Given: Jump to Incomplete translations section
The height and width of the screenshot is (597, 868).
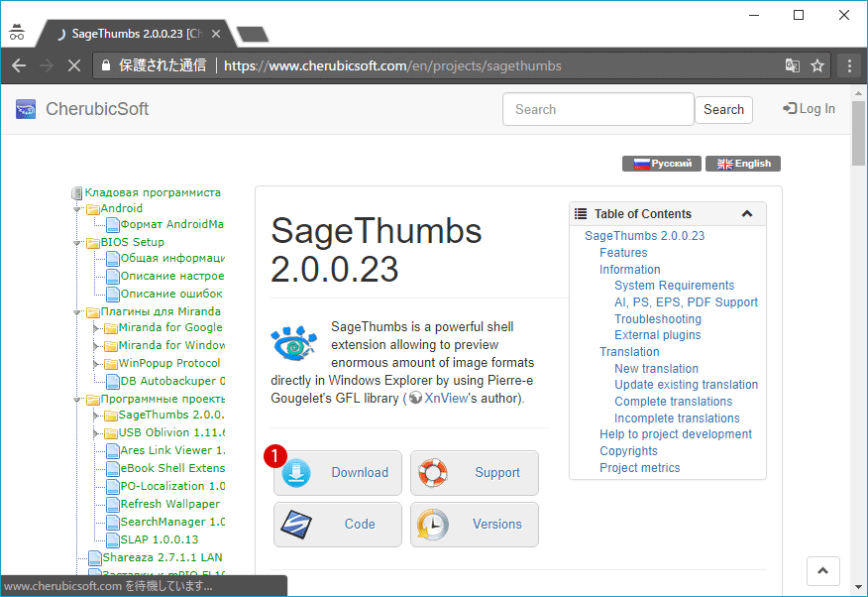Looking at the screenshot, I should [677, 418].
